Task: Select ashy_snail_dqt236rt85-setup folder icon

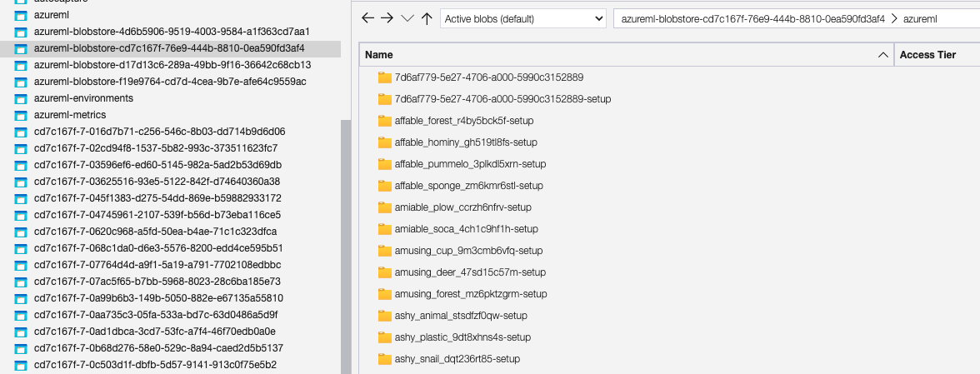Action: point(384,359)
